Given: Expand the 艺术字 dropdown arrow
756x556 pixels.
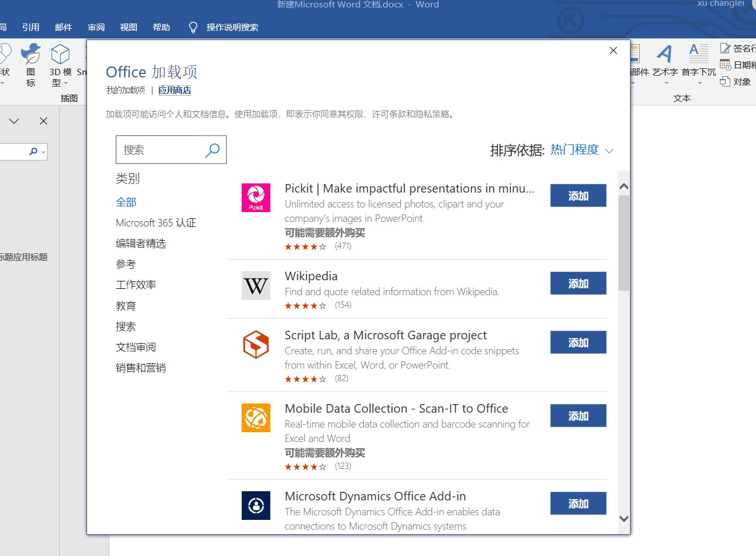Looking at the screenshot, I should tap(667, 83).
